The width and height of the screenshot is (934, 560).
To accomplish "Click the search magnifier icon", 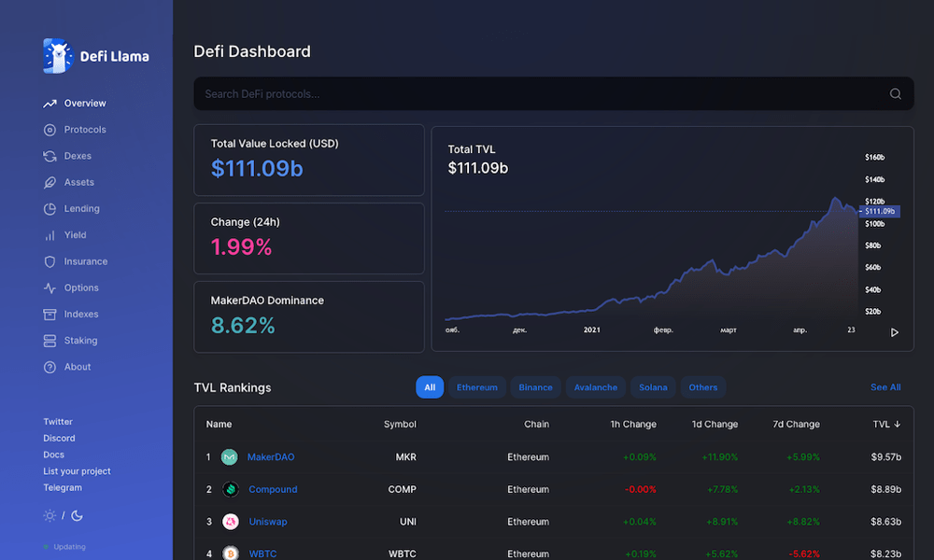I will click(x=896, y=94).
